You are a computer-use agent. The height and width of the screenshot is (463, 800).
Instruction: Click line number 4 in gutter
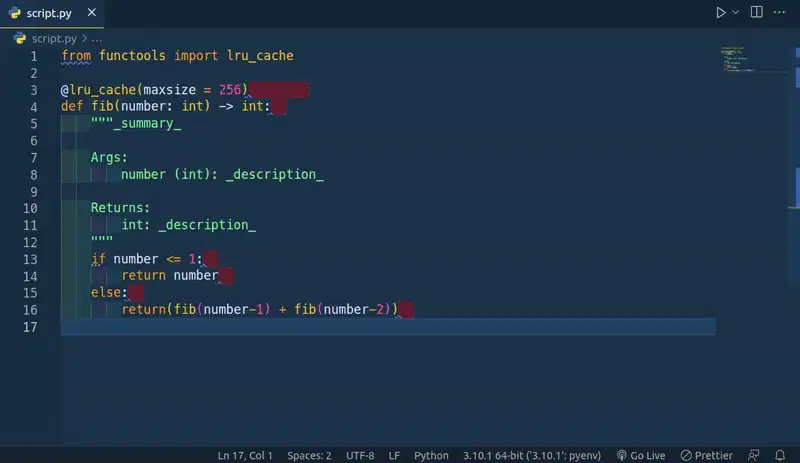[34, 107]
